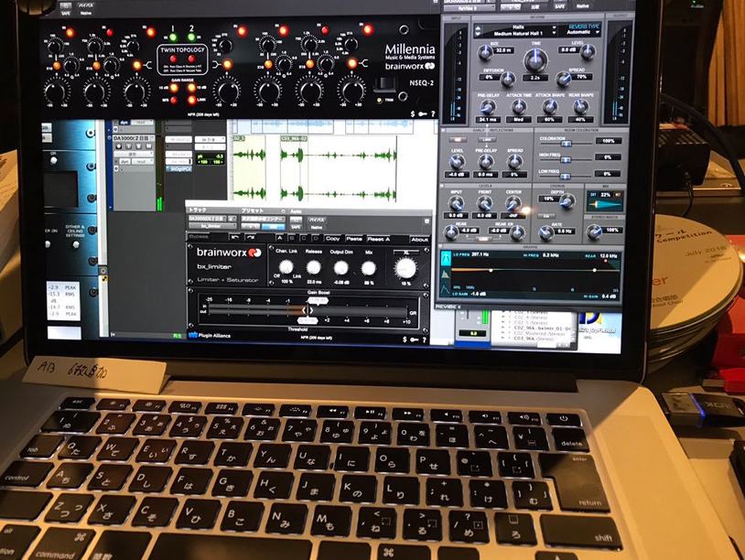
Task: Open preset librarian dropdown in bx_limiter header
Action: click(263, 219)
